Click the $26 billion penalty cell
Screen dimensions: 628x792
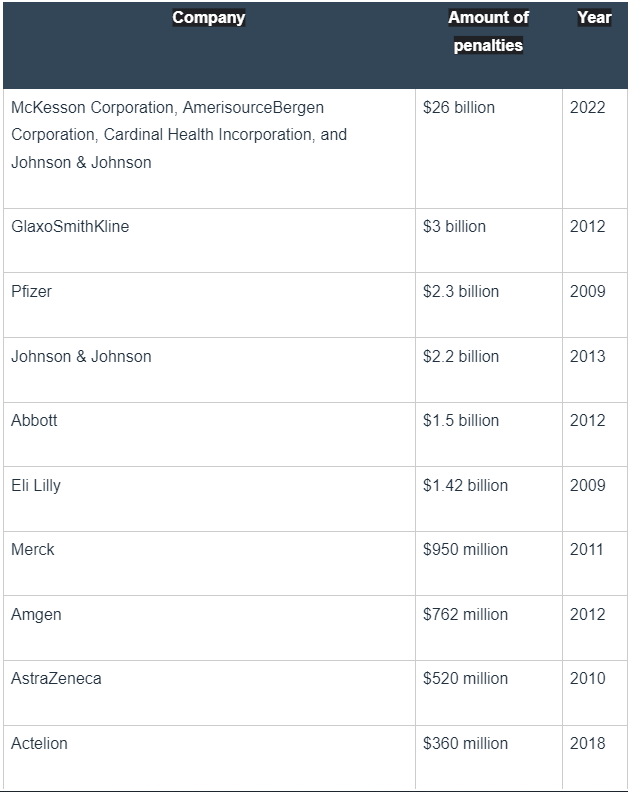459,107
